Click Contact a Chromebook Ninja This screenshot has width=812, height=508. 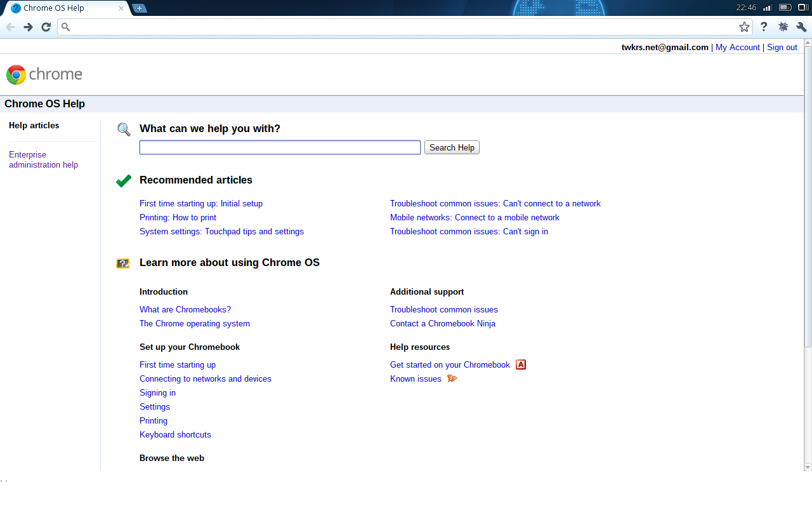(443, 323)
